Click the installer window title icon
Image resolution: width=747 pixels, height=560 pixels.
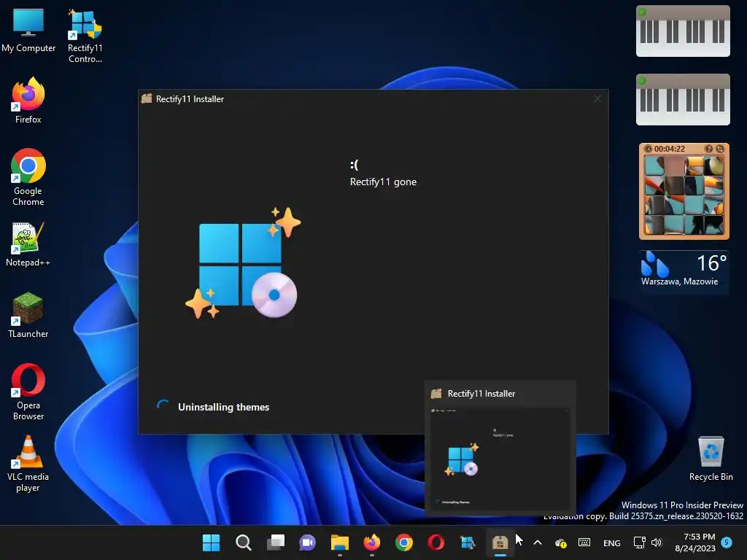(x=147, y=98)
